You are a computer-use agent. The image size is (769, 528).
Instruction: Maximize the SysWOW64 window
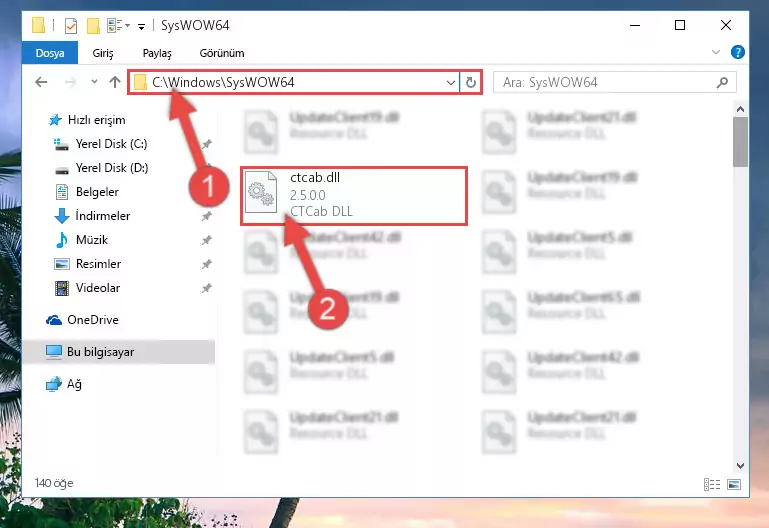680,25
